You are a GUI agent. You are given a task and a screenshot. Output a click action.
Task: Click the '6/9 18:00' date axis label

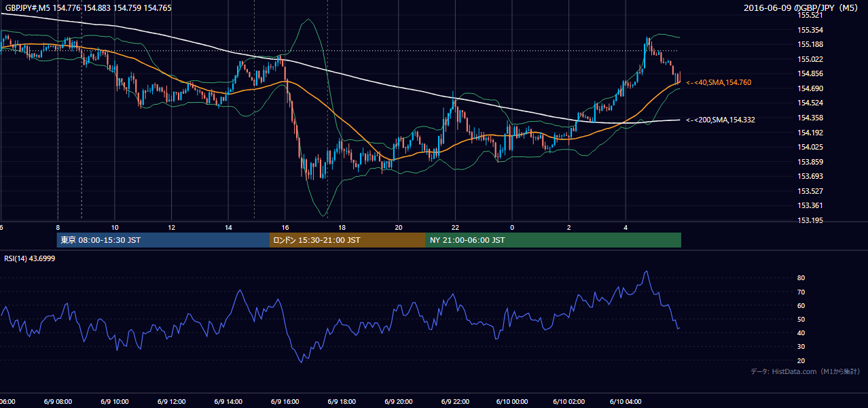[342, 402]
